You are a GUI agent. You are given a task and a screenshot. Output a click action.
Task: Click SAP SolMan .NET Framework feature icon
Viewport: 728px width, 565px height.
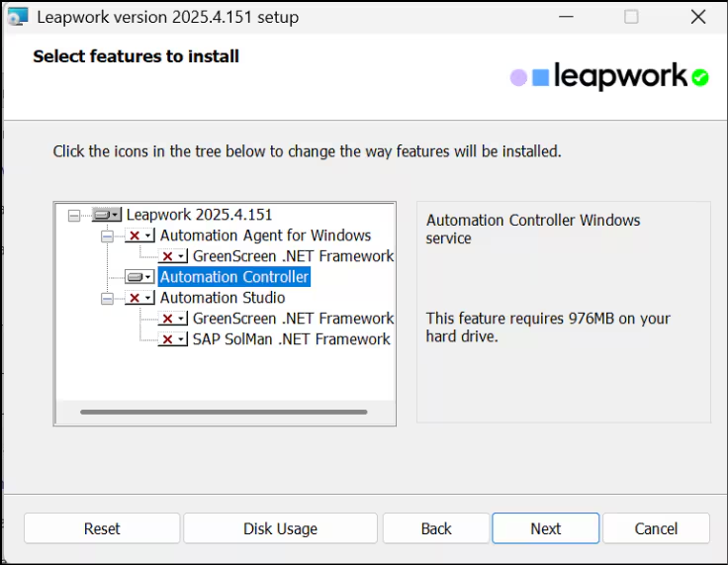tap(172, 339)
